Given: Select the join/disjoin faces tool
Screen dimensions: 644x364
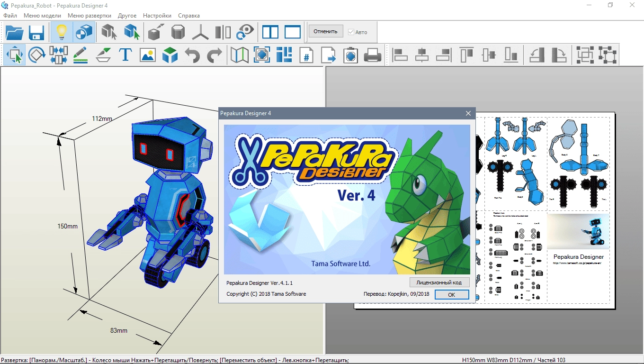Looking at the screenshot, I should point(59,55).
